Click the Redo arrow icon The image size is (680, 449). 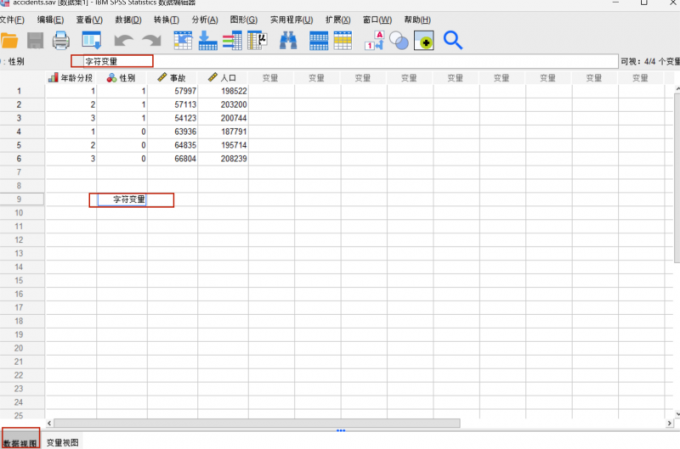(151, 41)
